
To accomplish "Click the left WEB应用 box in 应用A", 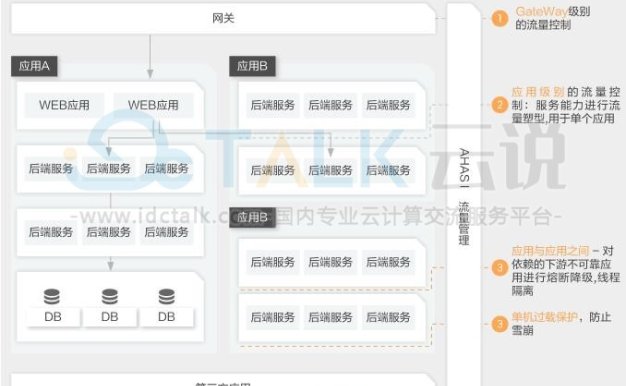I will coord(64,105).
